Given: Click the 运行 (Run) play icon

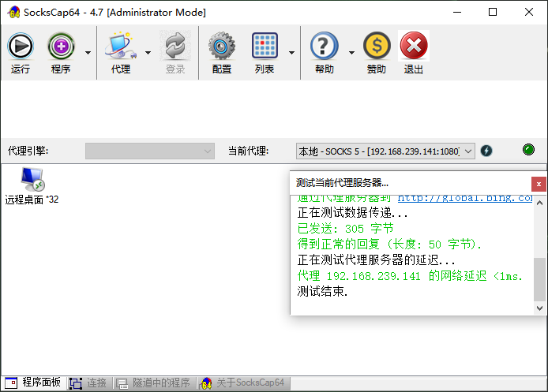Looking at the screenshot, I should point(21,46).
